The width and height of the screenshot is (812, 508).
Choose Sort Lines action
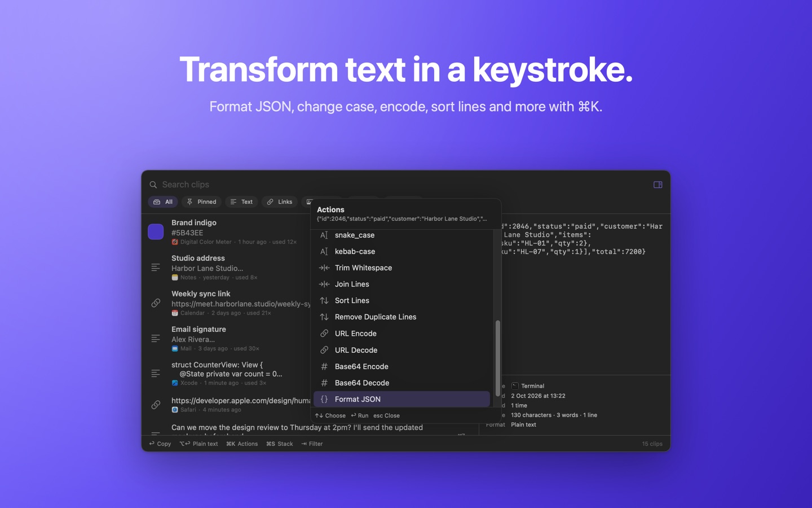(x=401, y=301)
